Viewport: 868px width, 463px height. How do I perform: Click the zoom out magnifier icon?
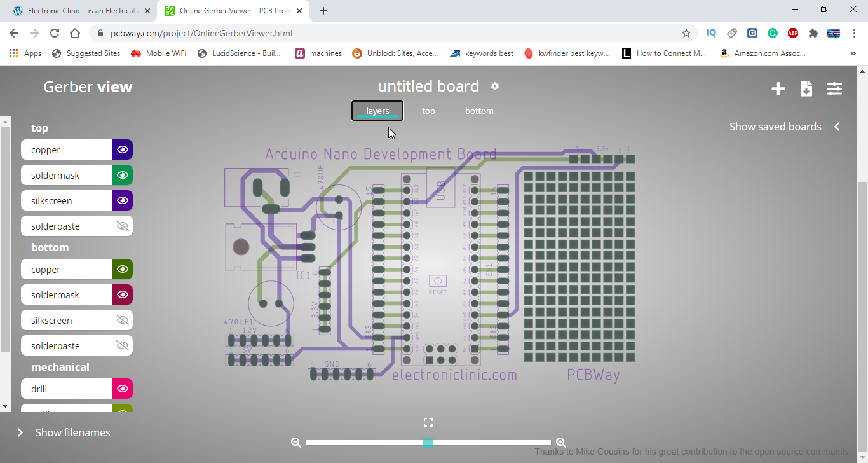click(x=296, y=443)
